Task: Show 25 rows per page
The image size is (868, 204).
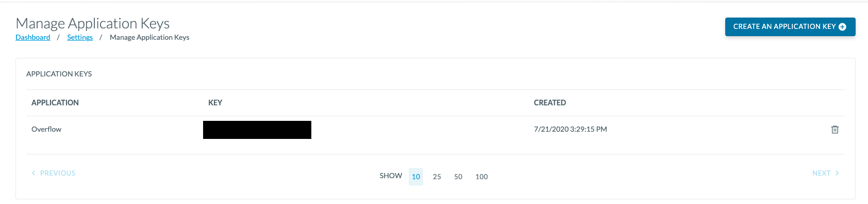Action: click(437, 177)
